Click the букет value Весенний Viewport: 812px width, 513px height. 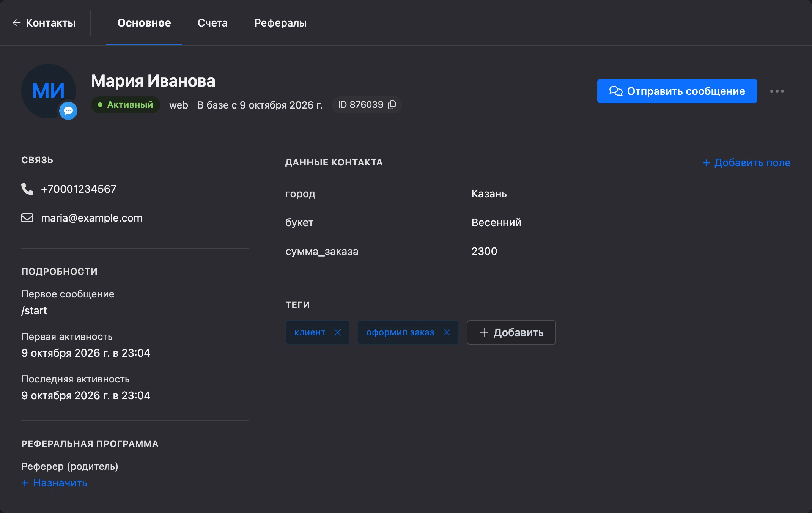pyautogui.click(x=496, y=222)
